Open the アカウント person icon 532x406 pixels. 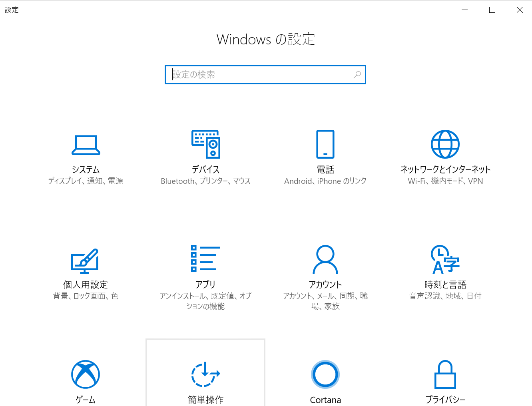(x=325, y=259)
